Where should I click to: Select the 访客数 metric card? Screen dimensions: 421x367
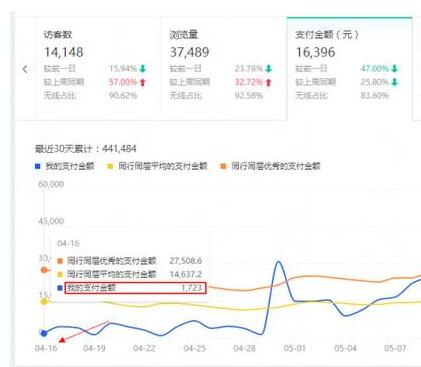[98, 68]
